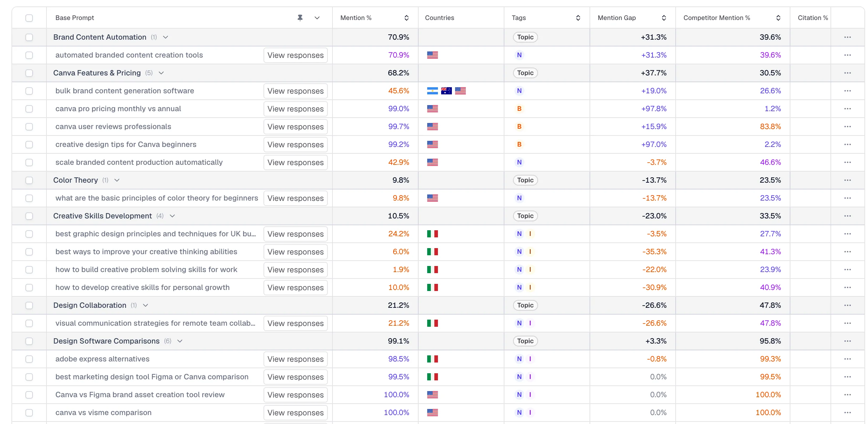Image resolution: width=868 pixels, height=424 pixels.
Task: Collapse the Creative Skills Development group
Action: tap(172, 216)
